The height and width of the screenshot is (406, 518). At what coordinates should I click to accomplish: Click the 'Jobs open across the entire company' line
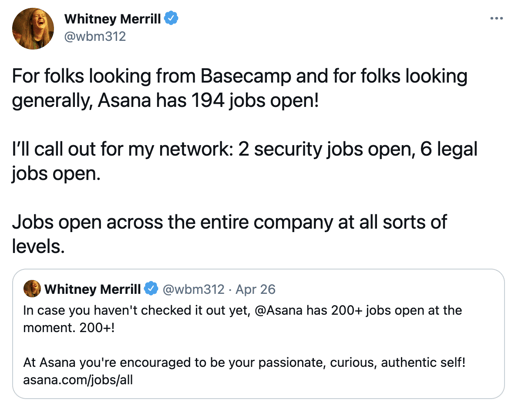pos(229,222)
